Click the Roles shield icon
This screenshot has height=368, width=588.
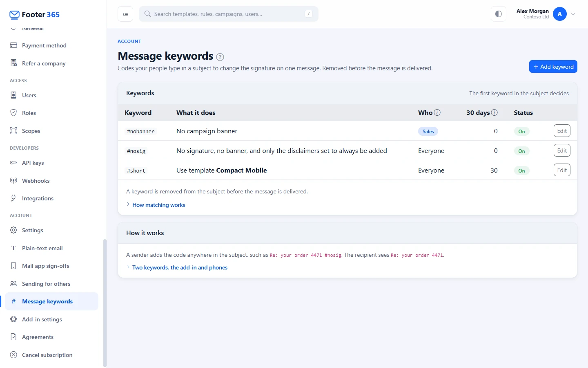13,113
